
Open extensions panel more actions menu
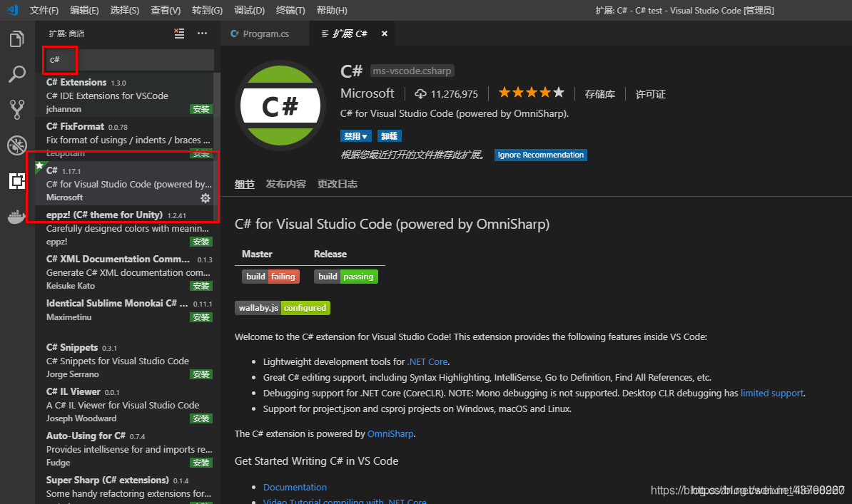[x=202, y=34]
